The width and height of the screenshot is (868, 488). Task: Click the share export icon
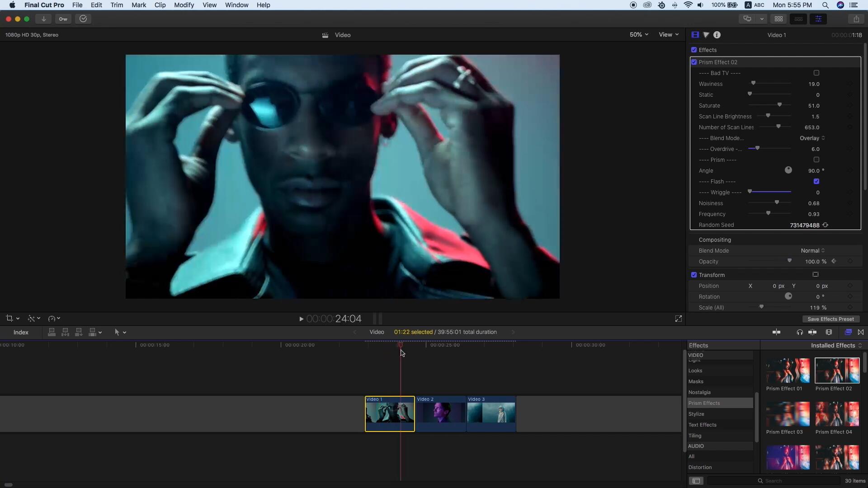(856, 19)
